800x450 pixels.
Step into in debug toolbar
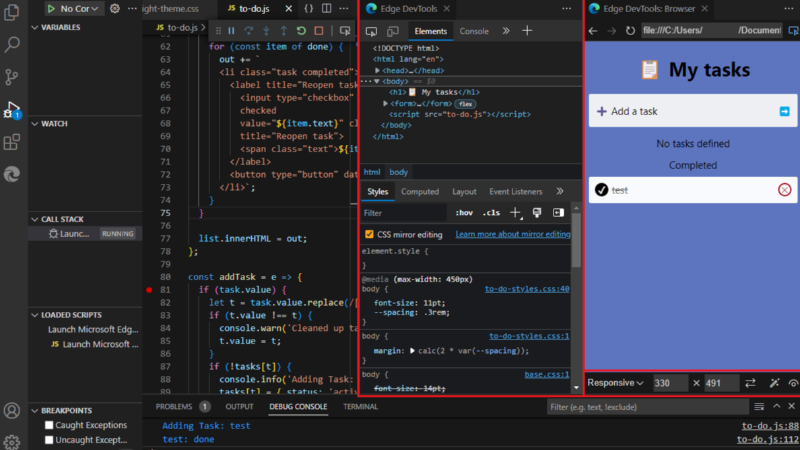(x=266, y=31)
